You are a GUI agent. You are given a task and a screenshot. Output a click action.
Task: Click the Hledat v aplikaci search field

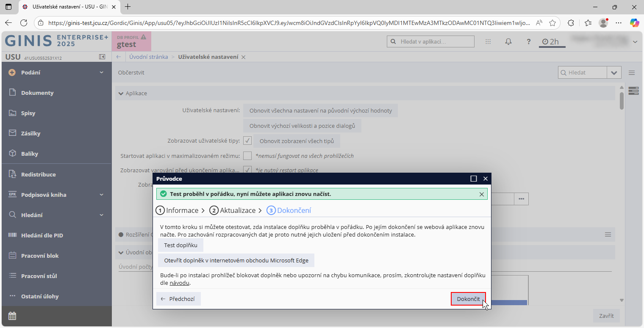[430, 41]
